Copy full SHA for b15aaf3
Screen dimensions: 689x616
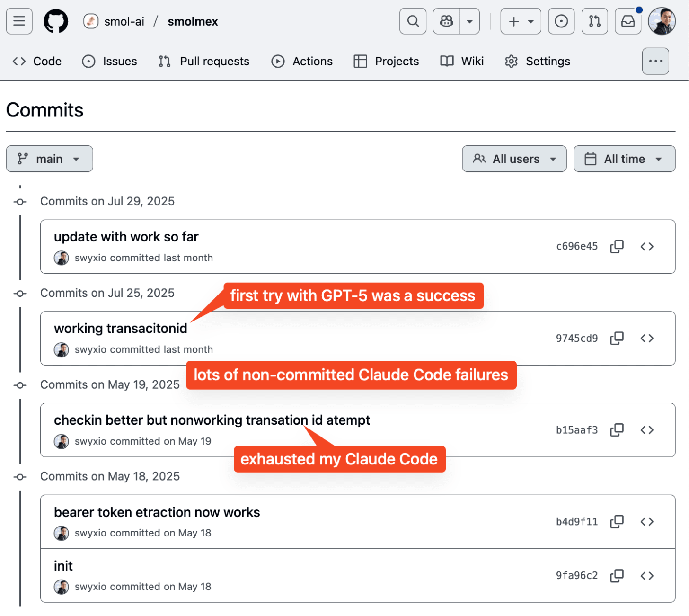617,430
